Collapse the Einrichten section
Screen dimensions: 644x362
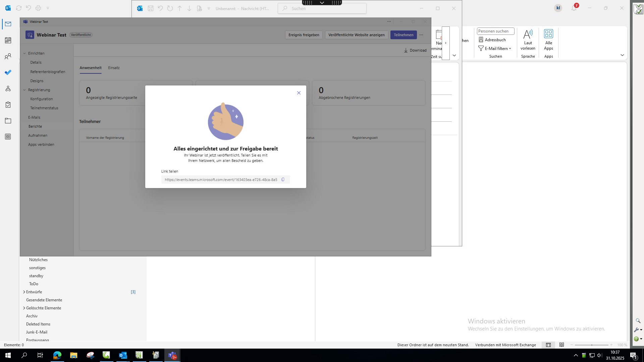tap(24, 53)
